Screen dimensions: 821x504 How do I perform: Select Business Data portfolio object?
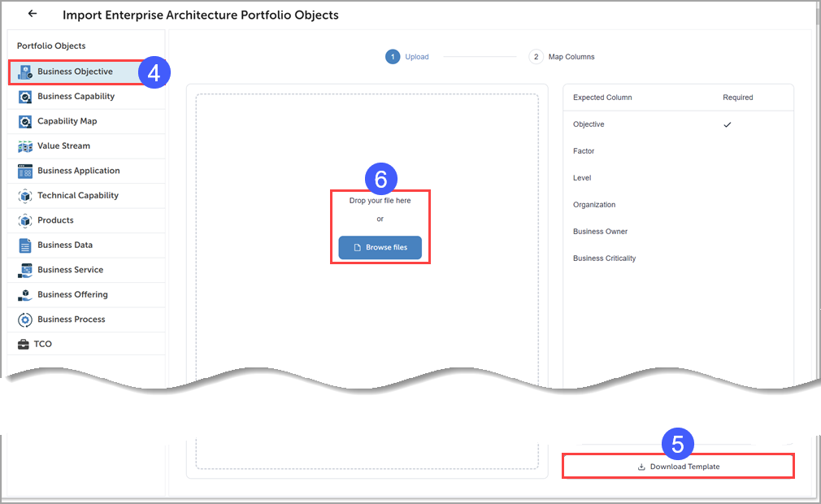pyautogui.click(x=65, y=245)
